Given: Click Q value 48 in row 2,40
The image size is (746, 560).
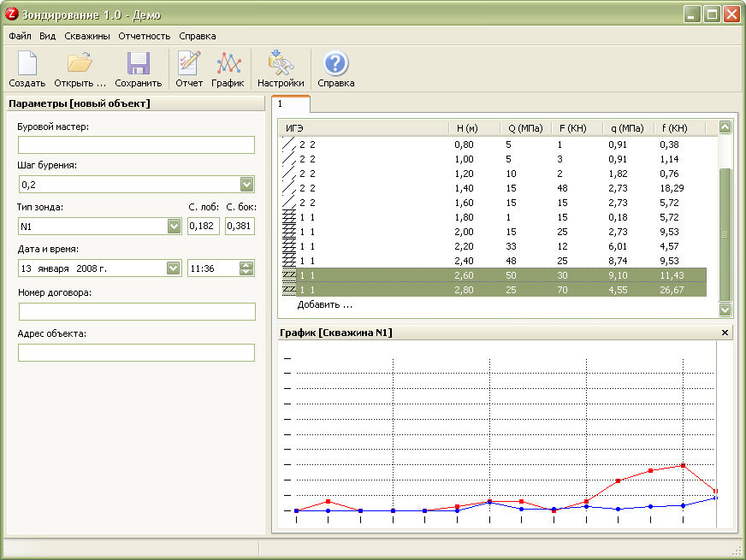Looking at the screenshot, I should pyautogui.click(x=511, y=261).
